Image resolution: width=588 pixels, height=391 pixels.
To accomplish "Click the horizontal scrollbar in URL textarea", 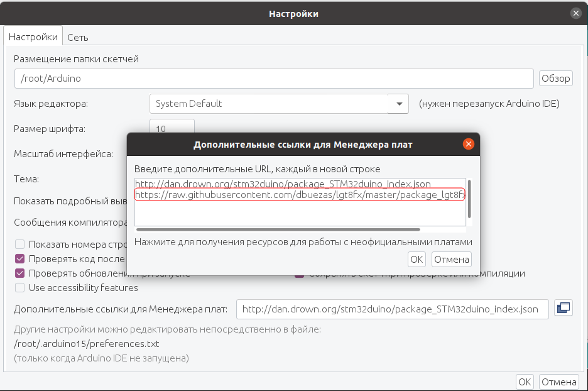I will pos(278,229).
